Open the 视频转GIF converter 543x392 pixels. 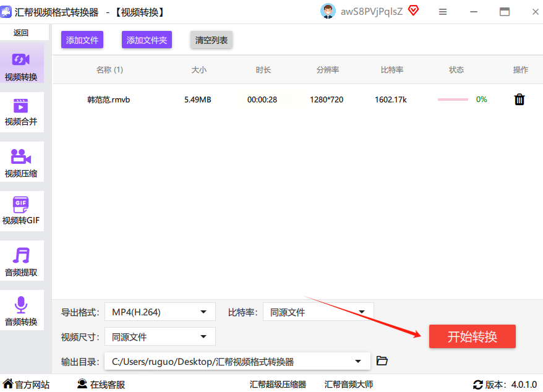click(x=21, y=211)
